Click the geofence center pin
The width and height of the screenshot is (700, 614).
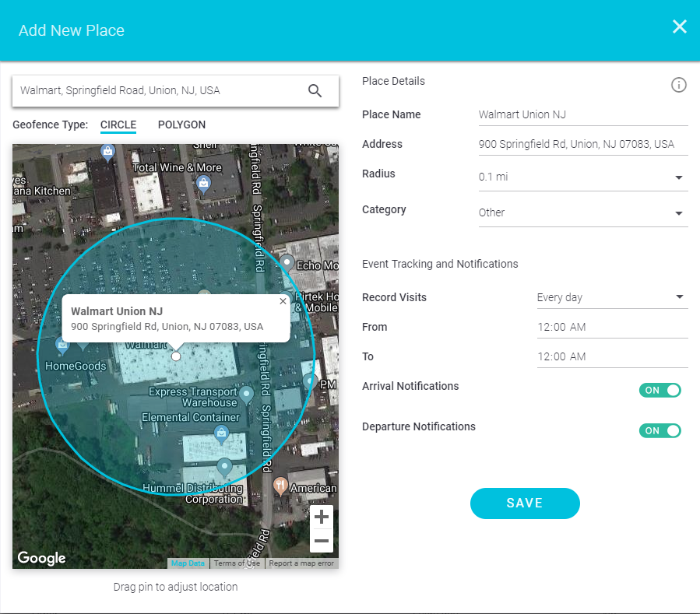pyautogui.click(x=176, y=356)
